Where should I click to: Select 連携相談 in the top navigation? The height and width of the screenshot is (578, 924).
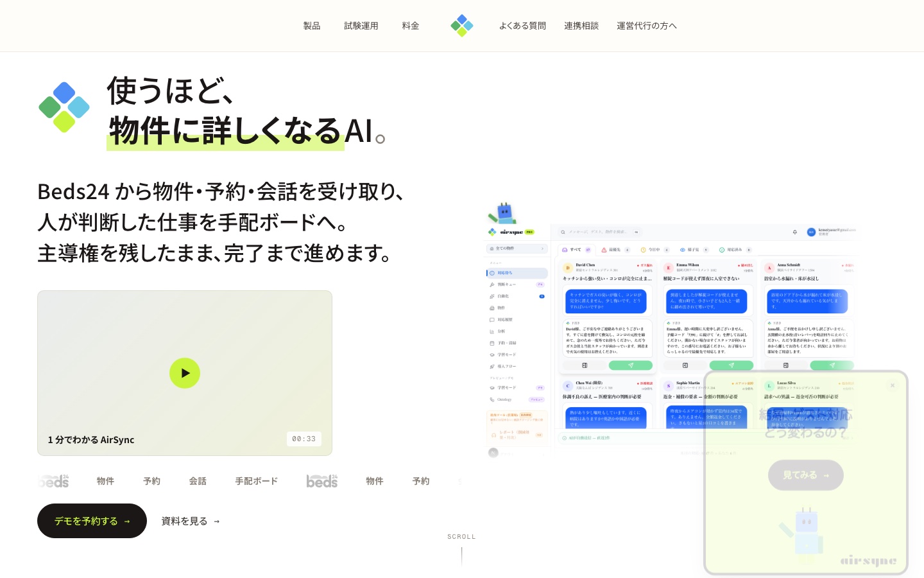(x=581, y=26)
